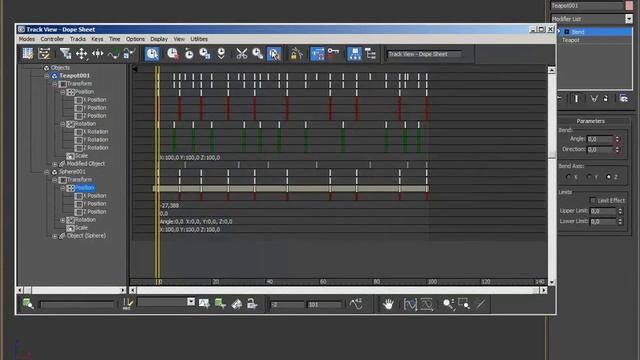Select Teapot in modifier stack

tap(571, 40)
